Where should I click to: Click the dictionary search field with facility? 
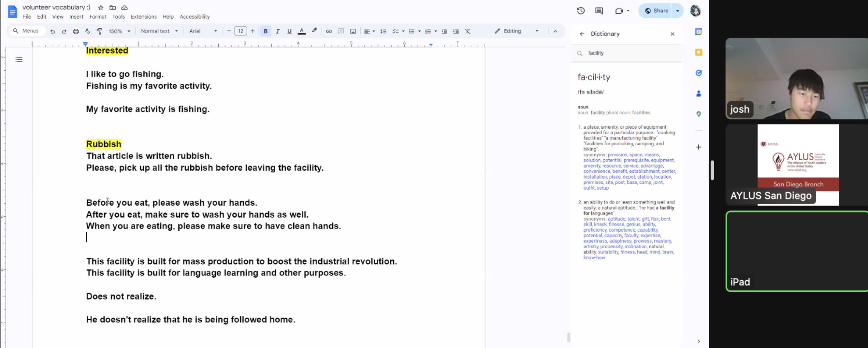click(x=627, y=53)
